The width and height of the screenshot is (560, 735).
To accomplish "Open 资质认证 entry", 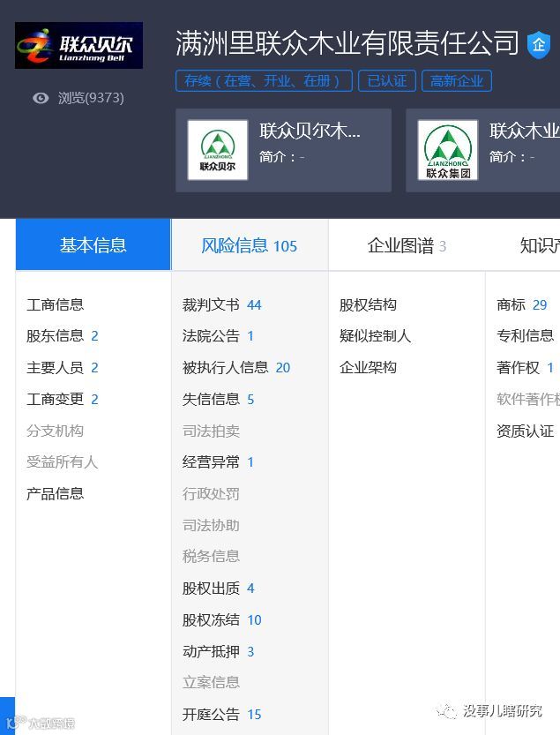I will (526, 431).
